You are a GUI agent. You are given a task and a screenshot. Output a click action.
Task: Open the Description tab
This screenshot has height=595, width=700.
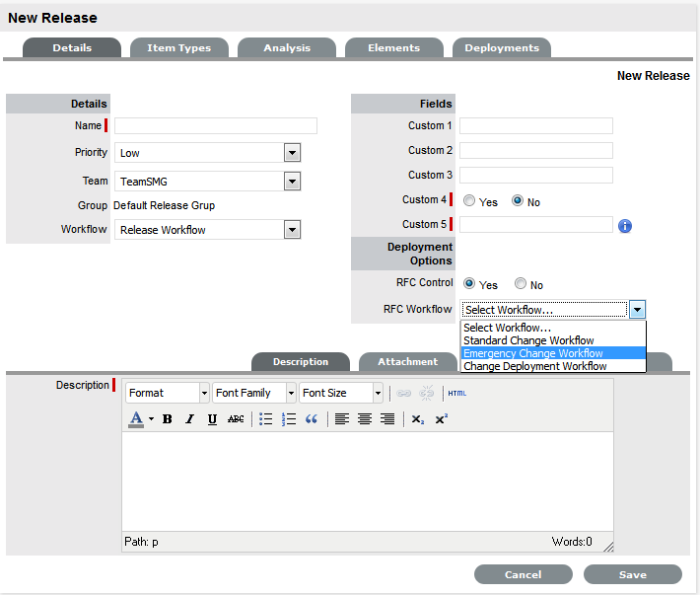coord(301,362)
